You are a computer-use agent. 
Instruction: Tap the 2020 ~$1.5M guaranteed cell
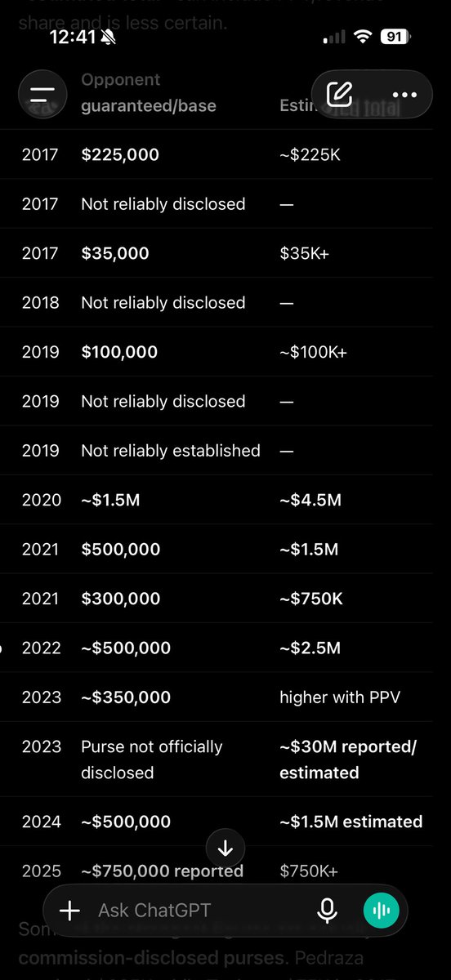pos(110,500)
